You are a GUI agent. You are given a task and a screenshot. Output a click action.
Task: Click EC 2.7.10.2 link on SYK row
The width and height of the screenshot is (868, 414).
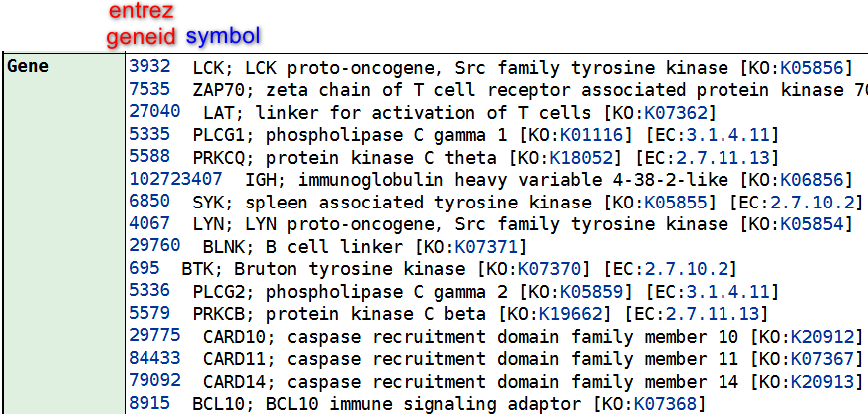pyautogui.click(x=812, y=203)
